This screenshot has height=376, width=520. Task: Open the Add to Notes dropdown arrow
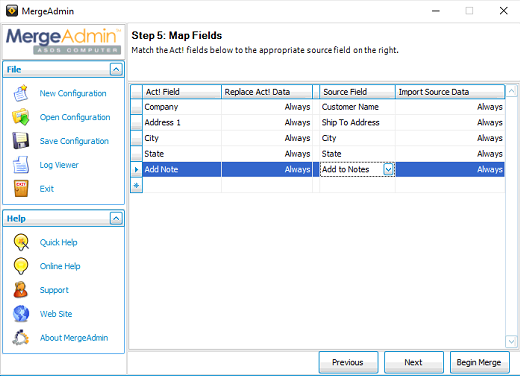pos(388,169)
